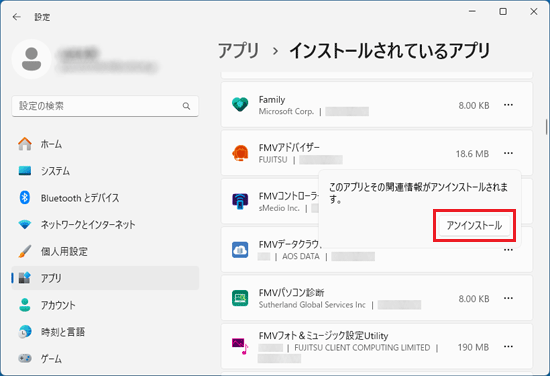Click the ホーム house icon
550x376 pixels.
[25, 144]
